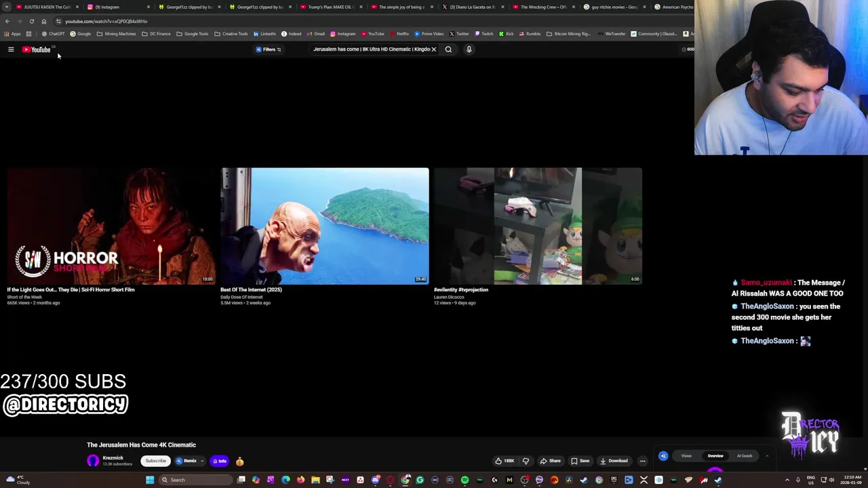
Task: Share the video
Action: 550,461
